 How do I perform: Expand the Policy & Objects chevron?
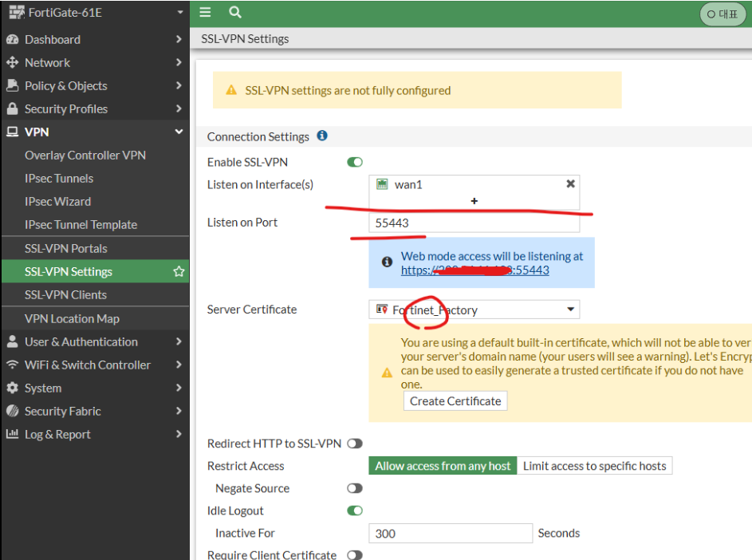(179, 85)
